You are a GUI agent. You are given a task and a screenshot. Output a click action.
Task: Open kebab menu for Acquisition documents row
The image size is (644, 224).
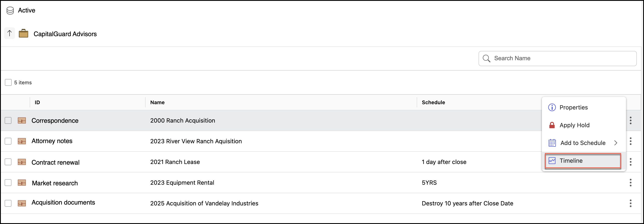(x=630, y=203)
